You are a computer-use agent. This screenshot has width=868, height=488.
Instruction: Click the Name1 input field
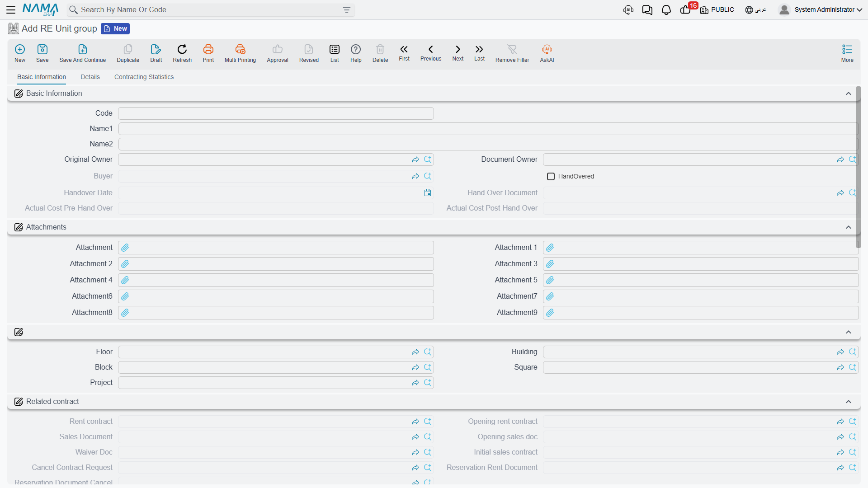pos(488,129)
